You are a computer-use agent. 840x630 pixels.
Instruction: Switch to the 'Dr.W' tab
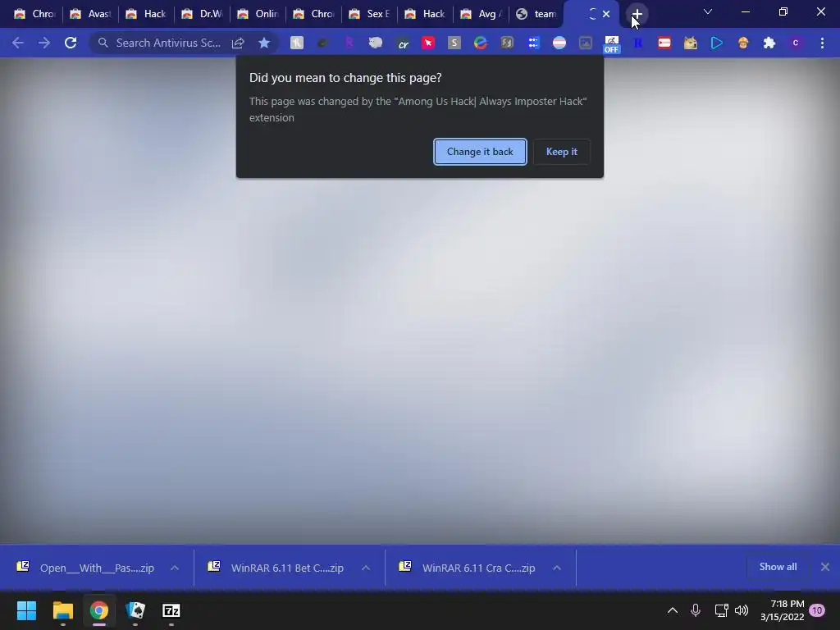pos(202,14)
